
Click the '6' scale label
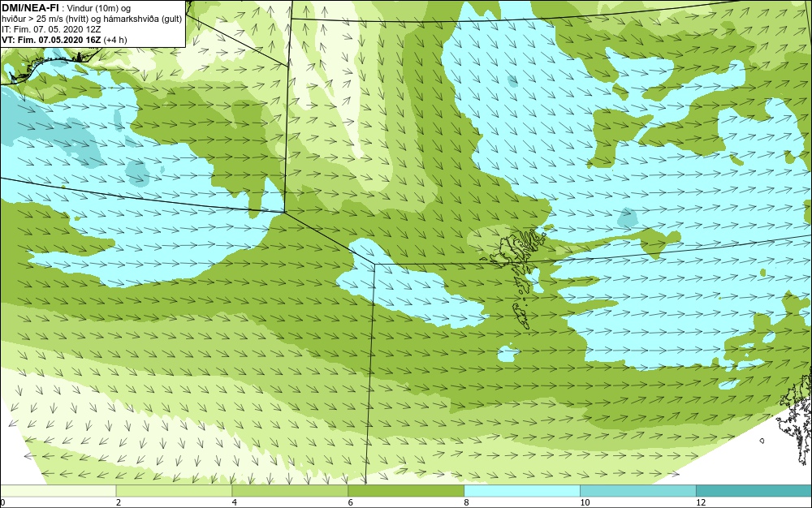(x=351, y=502)
